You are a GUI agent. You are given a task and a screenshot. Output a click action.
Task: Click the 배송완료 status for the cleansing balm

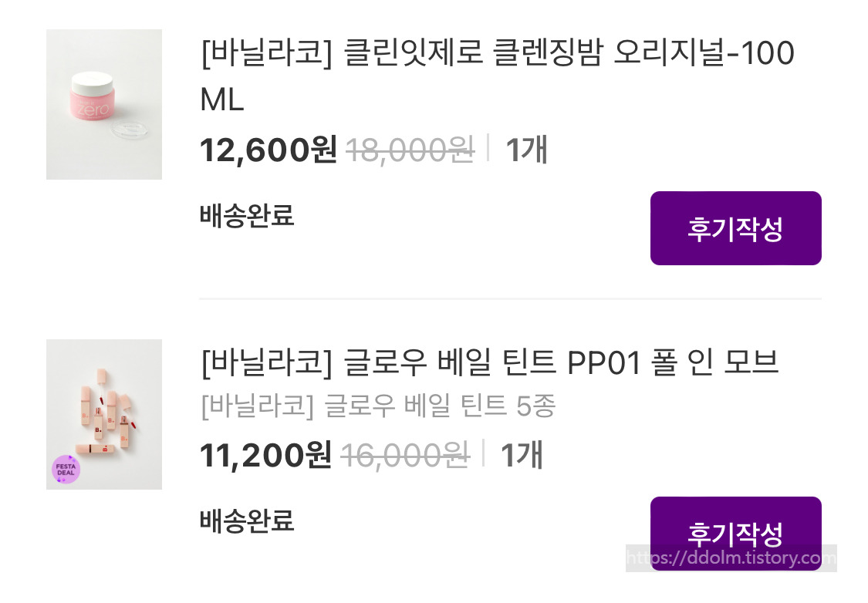(247, 216)
